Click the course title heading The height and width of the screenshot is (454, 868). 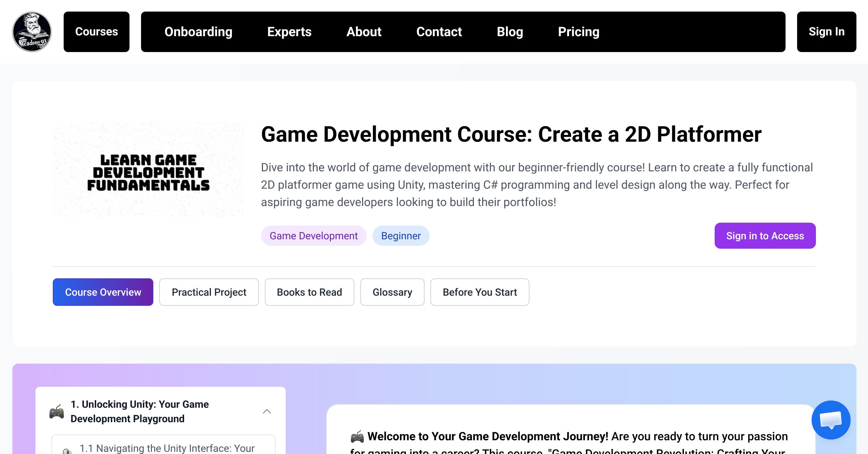click(x=511, y=134)
